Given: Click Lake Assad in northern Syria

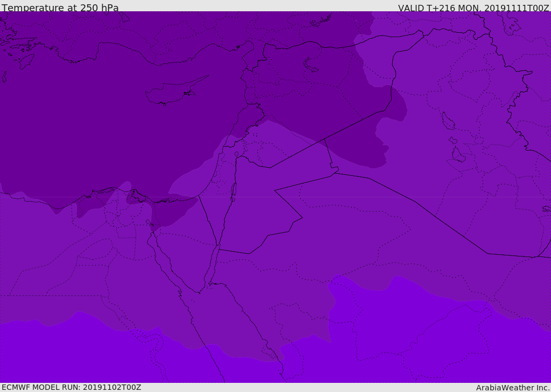Looking at the screenshot, I should click(x=312, y=65).
